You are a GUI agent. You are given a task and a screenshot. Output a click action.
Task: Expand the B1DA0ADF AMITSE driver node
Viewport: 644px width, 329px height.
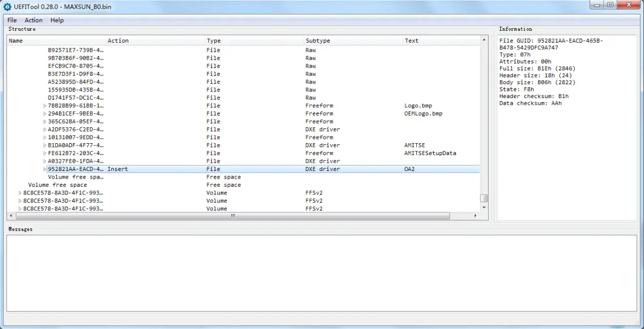click(45, 145)
